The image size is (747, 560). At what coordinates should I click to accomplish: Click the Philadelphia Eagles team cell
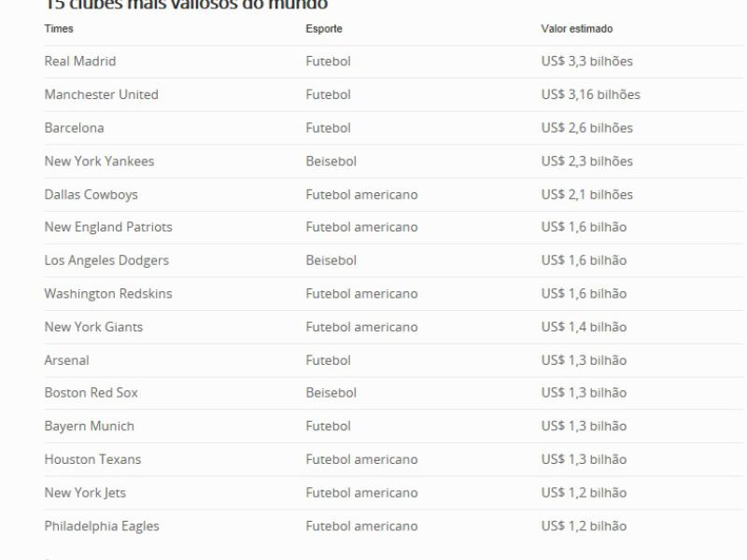(x=102, y=525)
